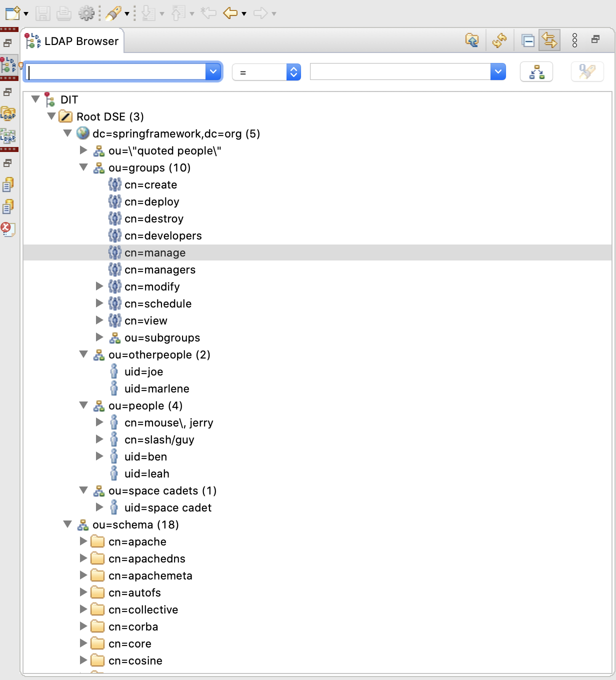
Task: Open the quick search attribute dropdown arrow
Action: (213, 72)
